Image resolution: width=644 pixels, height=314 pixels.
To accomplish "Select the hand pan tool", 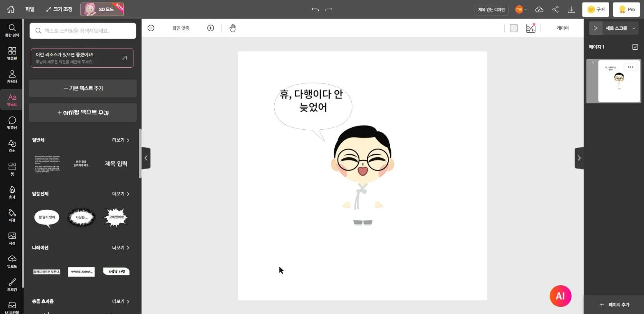I will (233, 28).
